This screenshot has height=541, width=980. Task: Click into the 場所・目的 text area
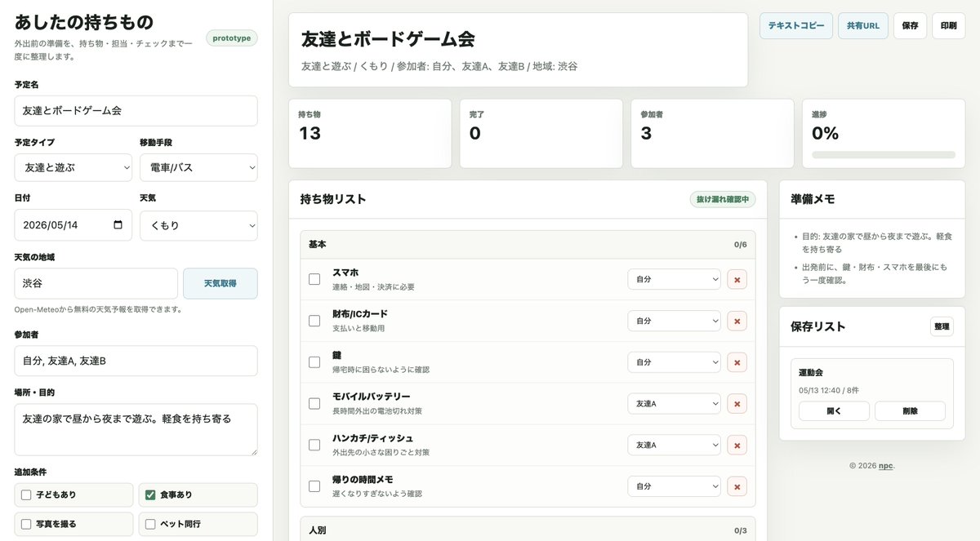click(x=136, y=429)
